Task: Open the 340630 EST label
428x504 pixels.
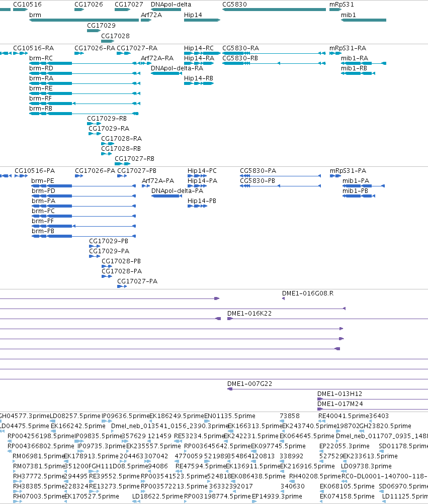Action: (292, 486)
